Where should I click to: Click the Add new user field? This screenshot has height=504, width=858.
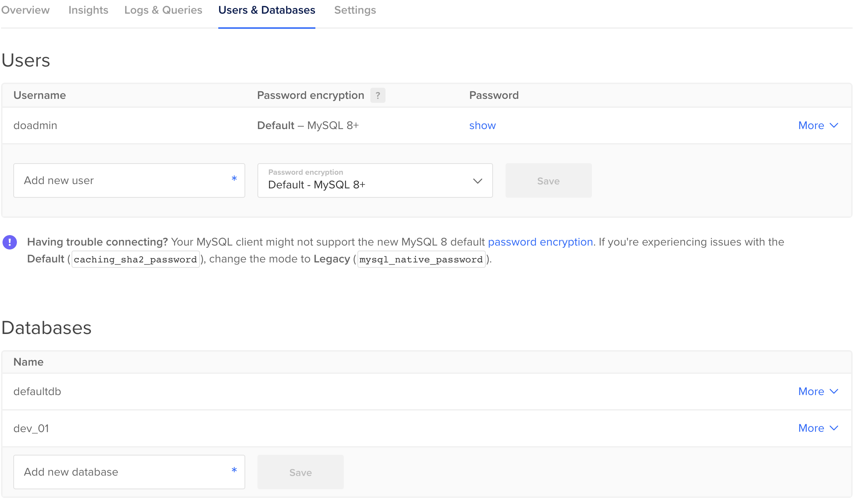pos(129,180)
